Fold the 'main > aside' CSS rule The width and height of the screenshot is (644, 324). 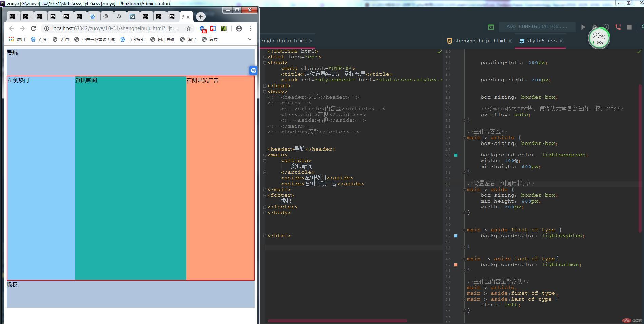click(464, 190)
